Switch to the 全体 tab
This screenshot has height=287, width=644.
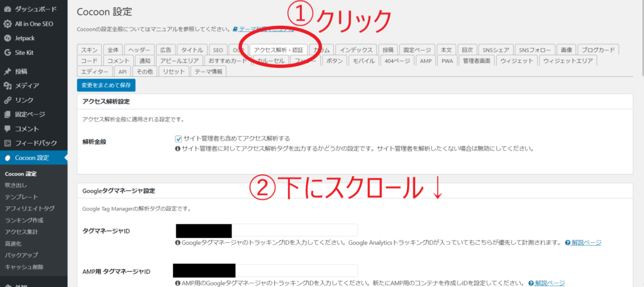click(x=113, y=50)
